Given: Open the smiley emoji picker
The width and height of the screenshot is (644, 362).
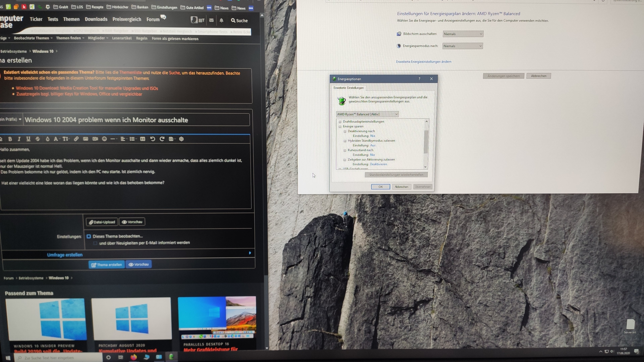Looking at the screenshot, I should click(104, 139).
